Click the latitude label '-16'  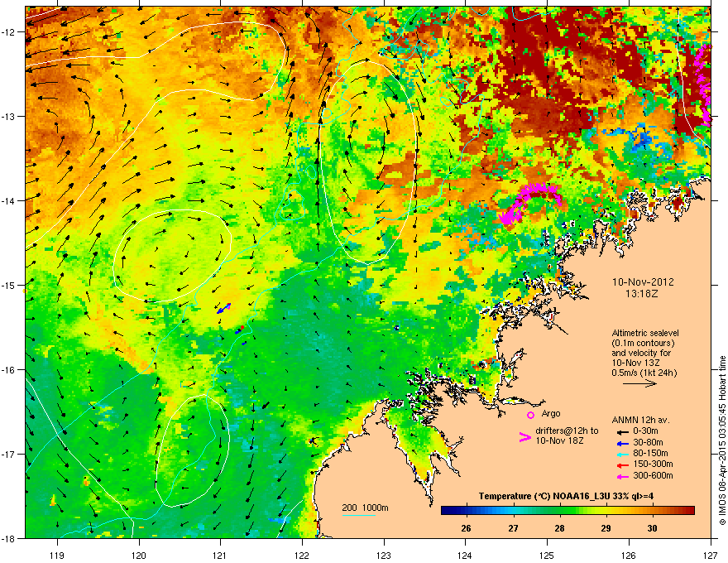pyautogui.click(x=8, y=370)
